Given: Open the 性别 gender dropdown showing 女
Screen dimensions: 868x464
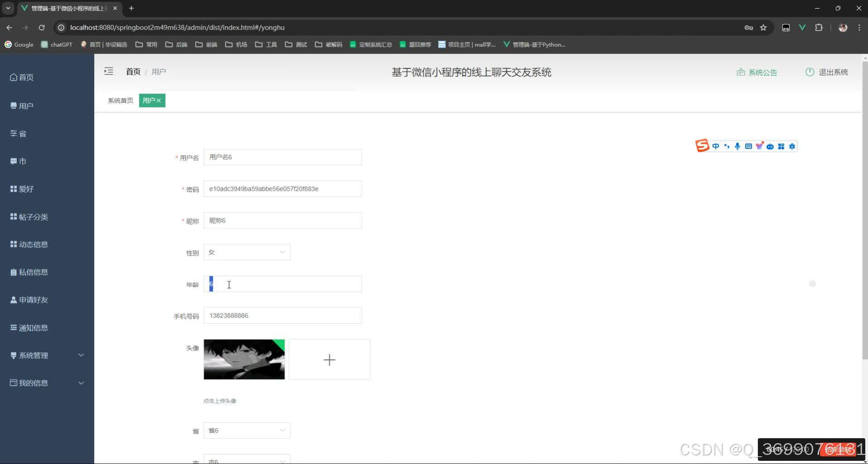Looking at the screenshot, I should [x=246, y=252].
